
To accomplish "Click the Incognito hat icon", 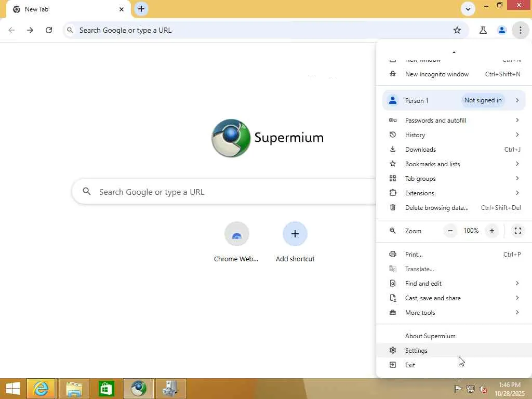I will [x=393, y=74].
